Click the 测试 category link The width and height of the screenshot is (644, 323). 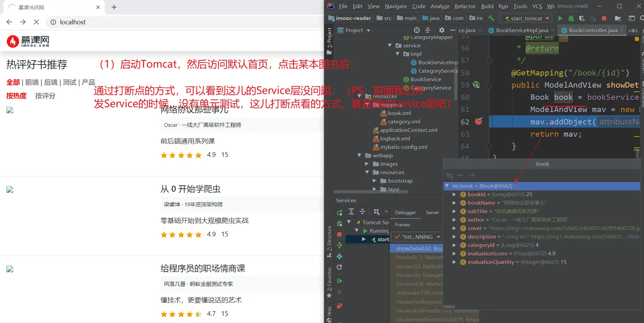pos(70,82)
